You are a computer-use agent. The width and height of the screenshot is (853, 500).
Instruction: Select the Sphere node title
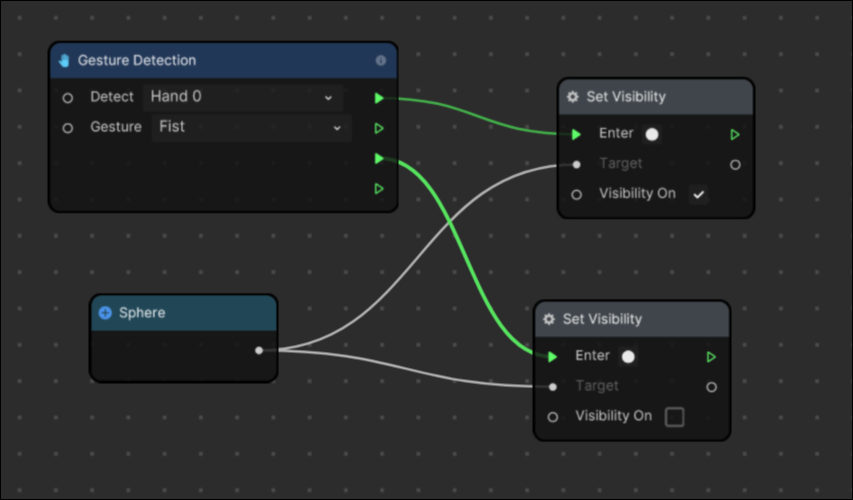coord(142,313)
